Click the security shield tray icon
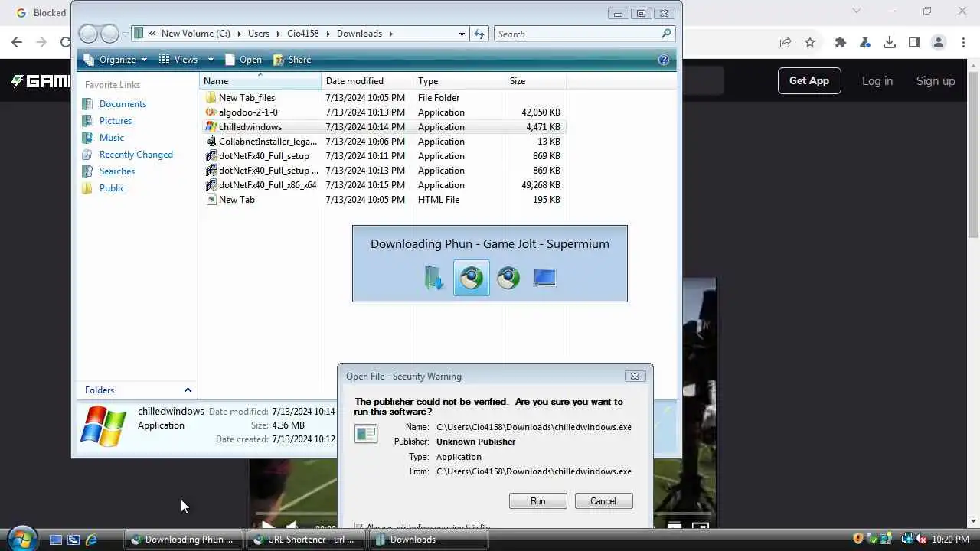 pyautogui.click(x=858, y=539)
